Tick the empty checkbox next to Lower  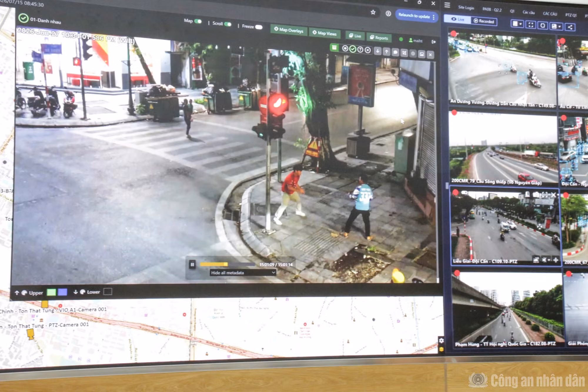tap(108, 291)
